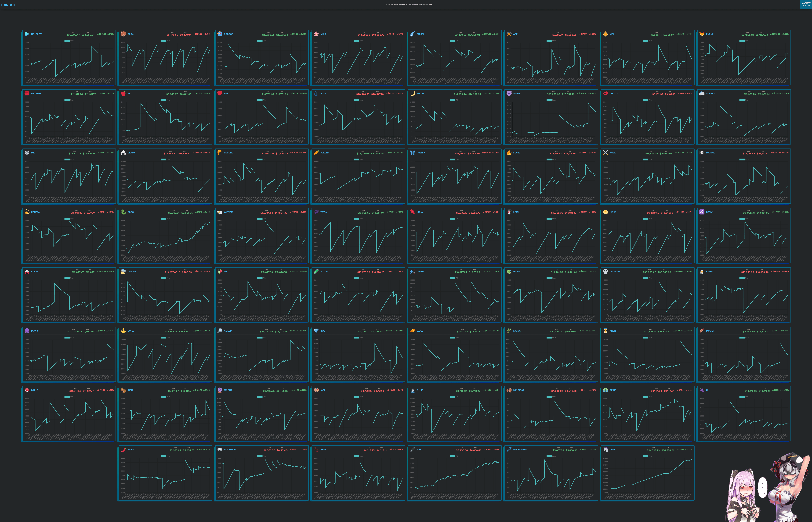The height and width of the screenshot is (522, 812).
Task: Click the Shion crescent moon icon
Action: pos(412,93)
